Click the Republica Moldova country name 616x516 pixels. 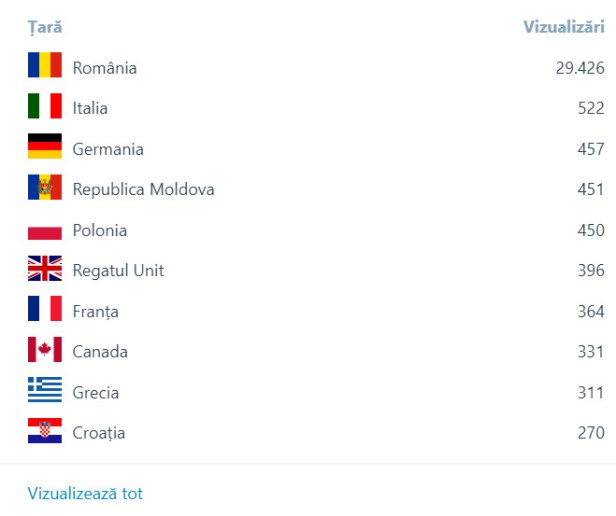143,189
